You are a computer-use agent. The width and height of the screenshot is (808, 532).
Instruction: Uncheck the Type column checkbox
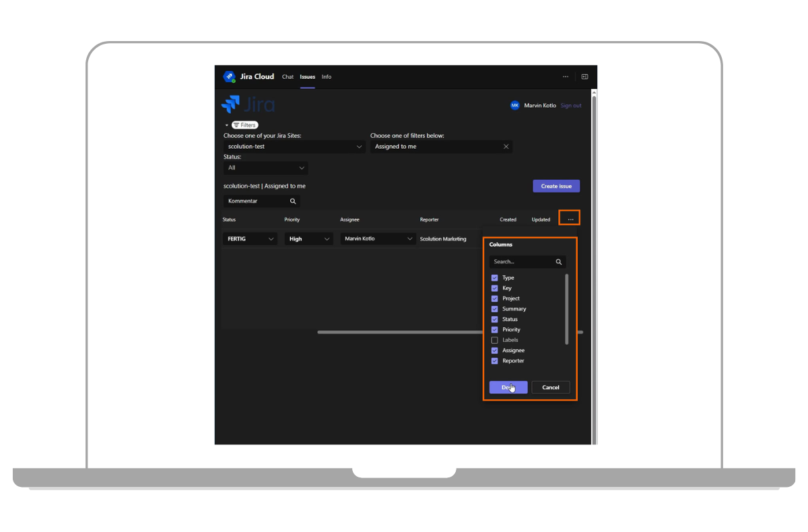(x=495, y=278)
